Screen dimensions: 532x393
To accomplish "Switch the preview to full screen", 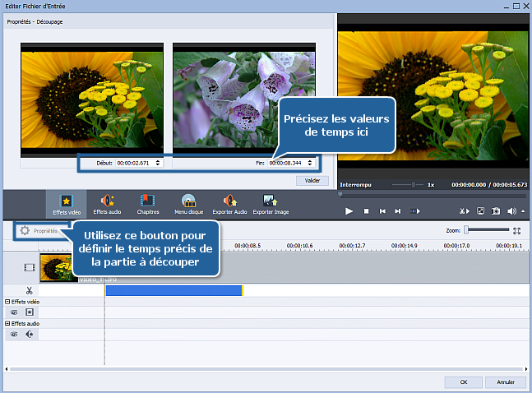I will pos(480,211).
